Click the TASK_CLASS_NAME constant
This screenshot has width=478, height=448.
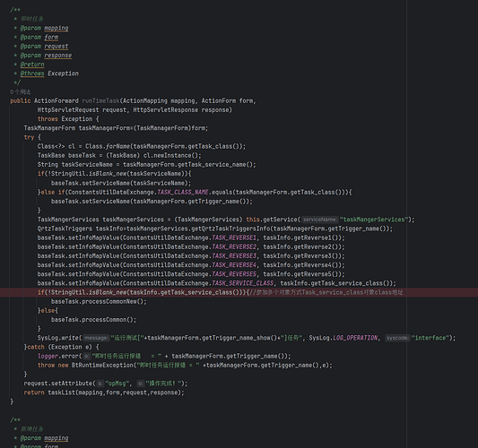coord(183,192)
